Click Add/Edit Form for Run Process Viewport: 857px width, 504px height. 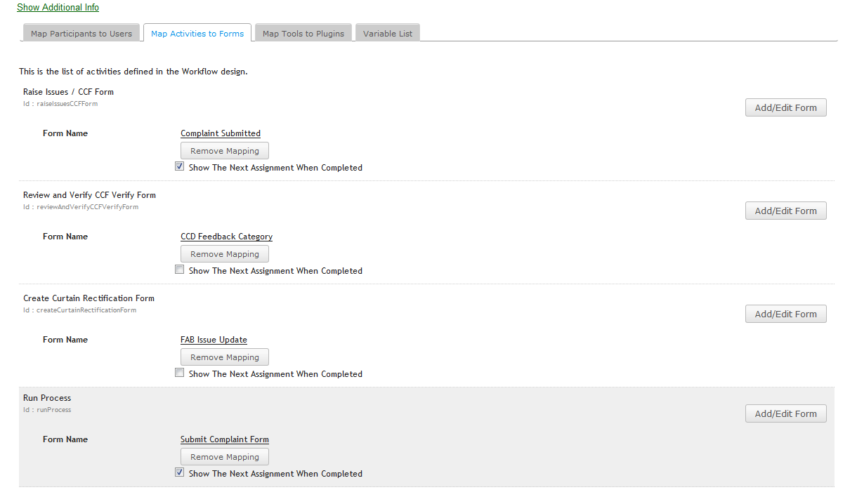coord(785,413)
